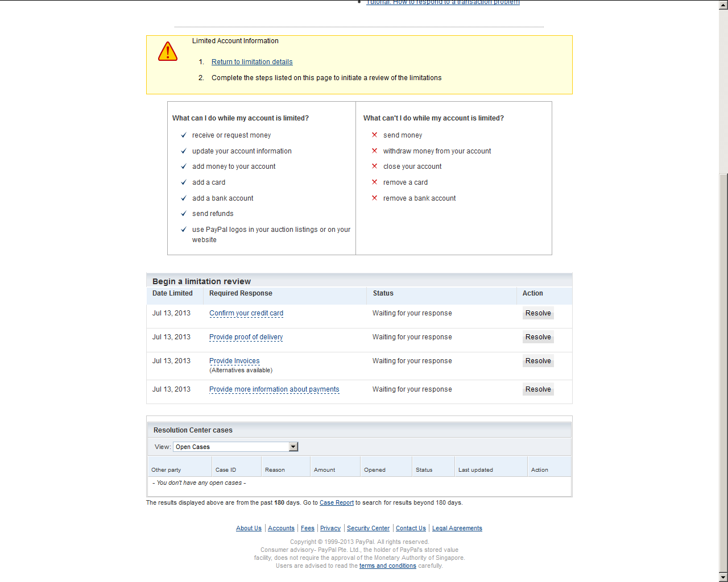This screenshot has width=728, height=582.
Task: Click the 'withdraw money from your account' text
Action: click(437, 151)
